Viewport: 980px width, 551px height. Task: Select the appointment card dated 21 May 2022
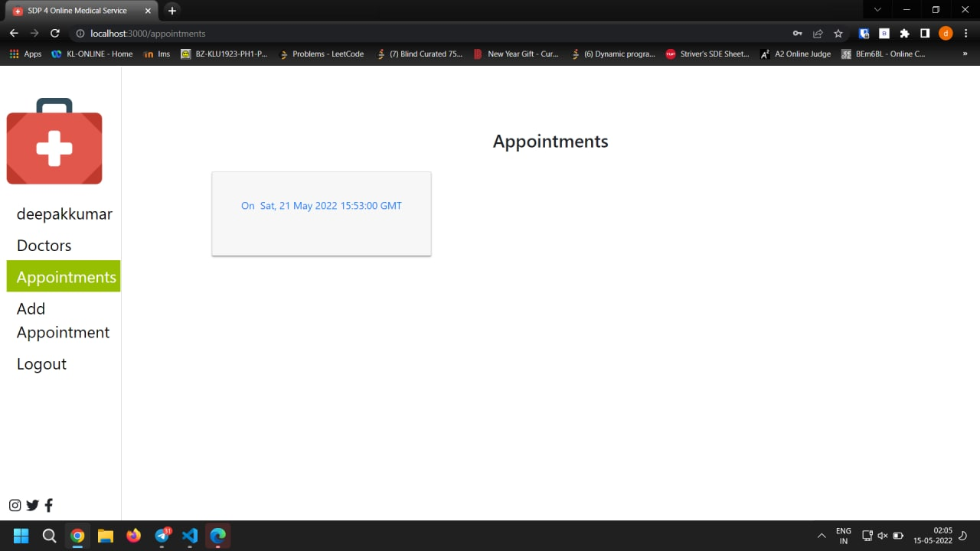point(322,214)
